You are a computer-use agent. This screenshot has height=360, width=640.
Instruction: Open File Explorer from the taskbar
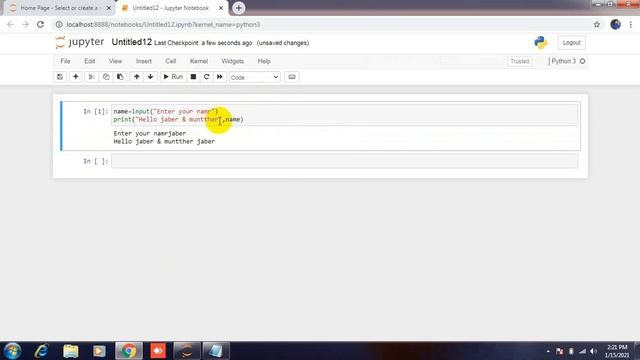(x=71, y=351)
